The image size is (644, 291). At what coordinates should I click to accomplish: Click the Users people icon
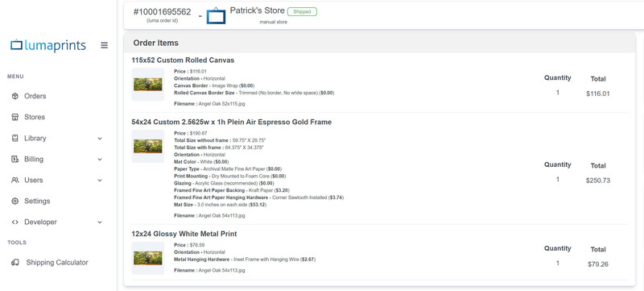pyautogui.click(x=15, y=180)
